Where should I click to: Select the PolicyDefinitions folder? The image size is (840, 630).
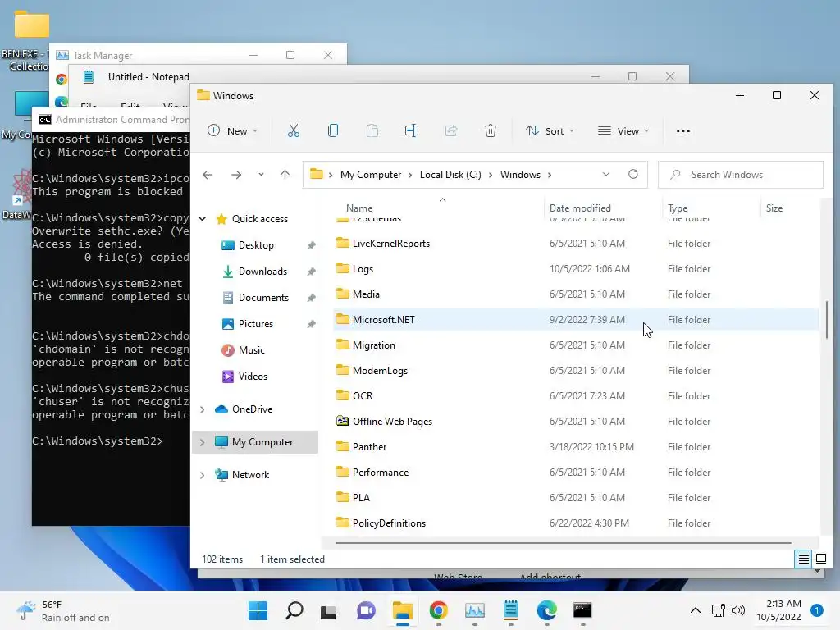(576, 523)
